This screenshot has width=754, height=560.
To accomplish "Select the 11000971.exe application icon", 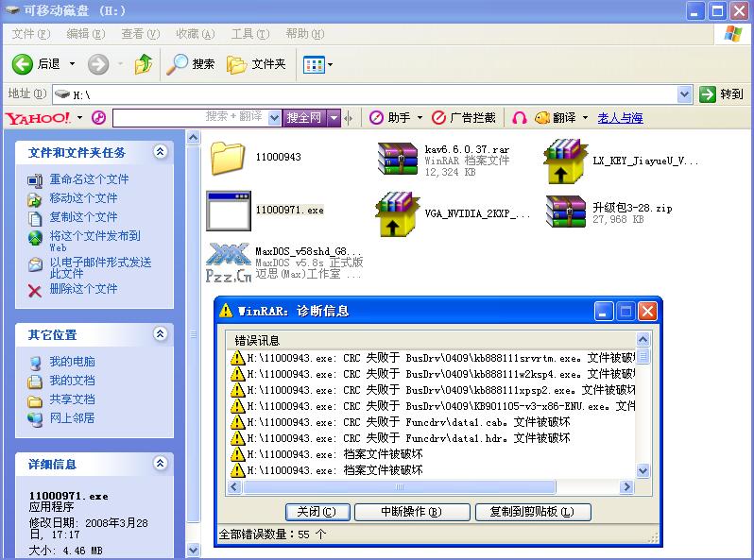I will coord(229,211).
